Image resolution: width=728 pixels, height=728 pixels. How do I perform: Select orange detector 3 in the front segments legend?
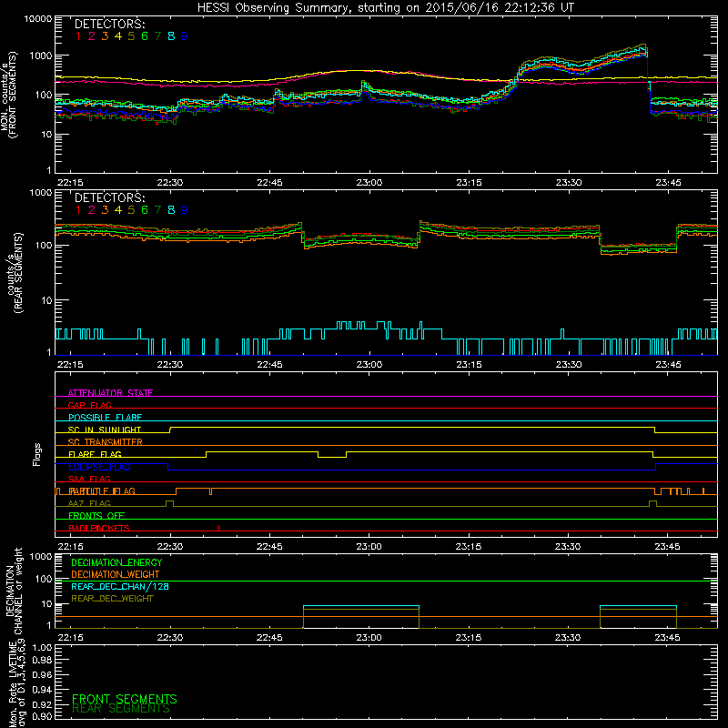click(x=105, y=35)
